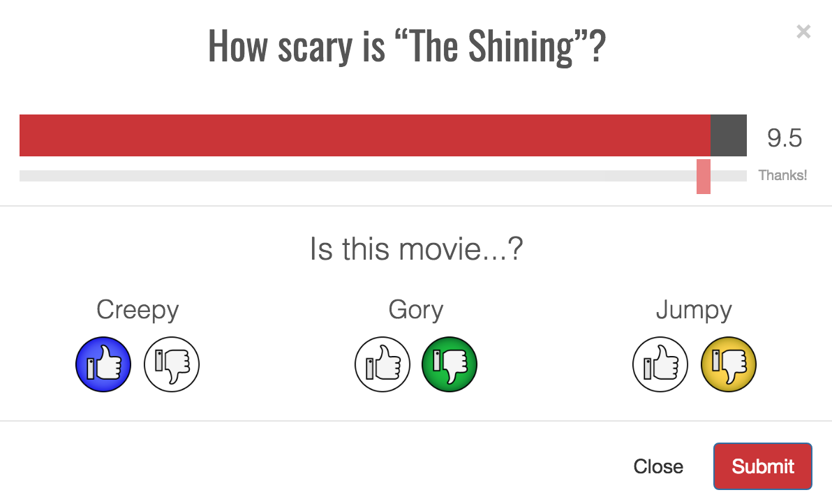
Task: Click the Jumpy category label
Action: click(x=694, y=310)
